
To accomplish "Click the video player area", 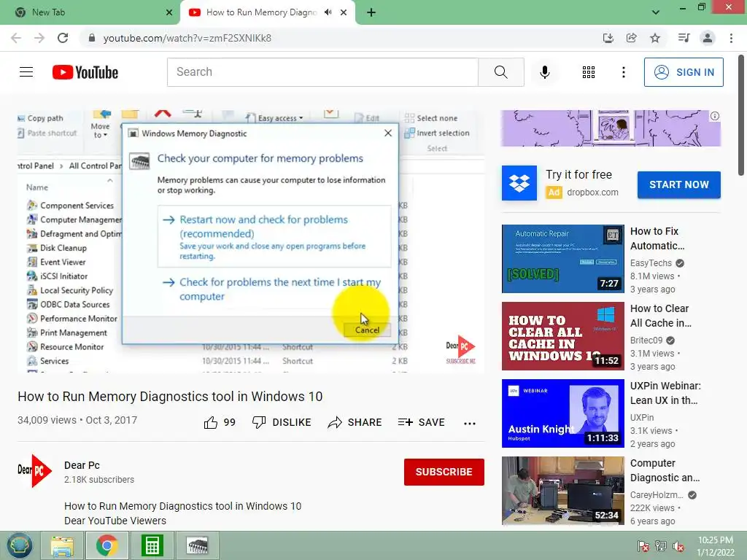I will pyautogui.click(x=251, y=241).
